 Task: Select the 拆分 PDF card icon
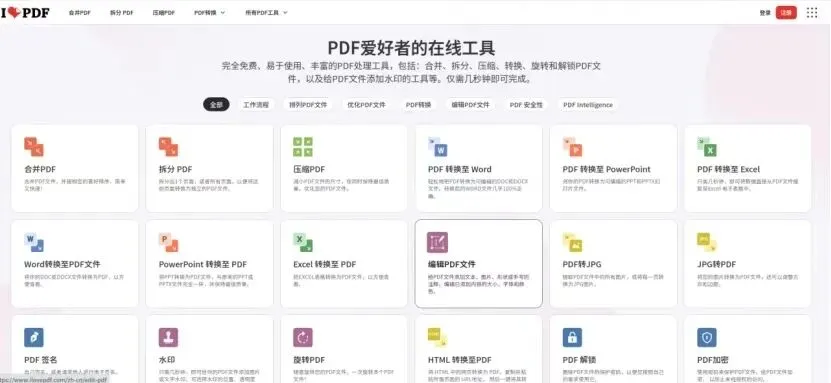pyautogui.click(x=168, y=147)
